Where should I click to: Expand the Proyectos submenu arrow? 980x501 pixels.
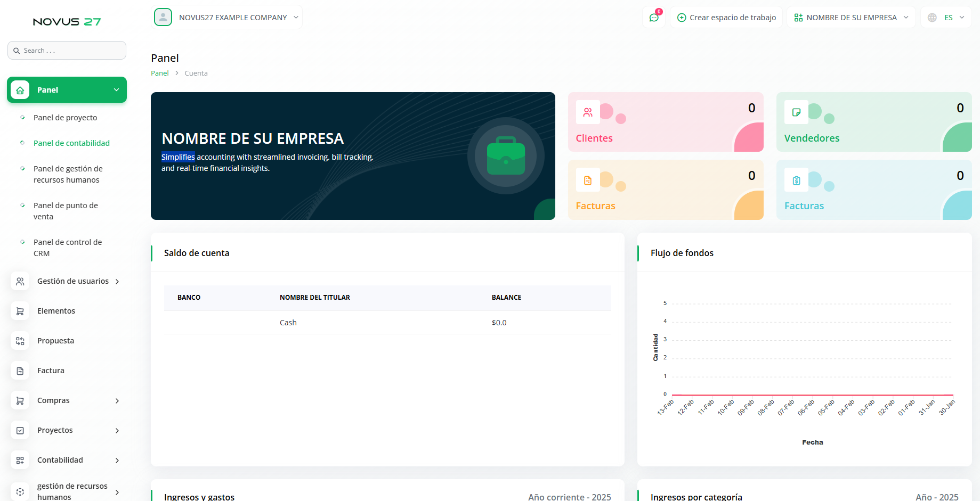117,431
